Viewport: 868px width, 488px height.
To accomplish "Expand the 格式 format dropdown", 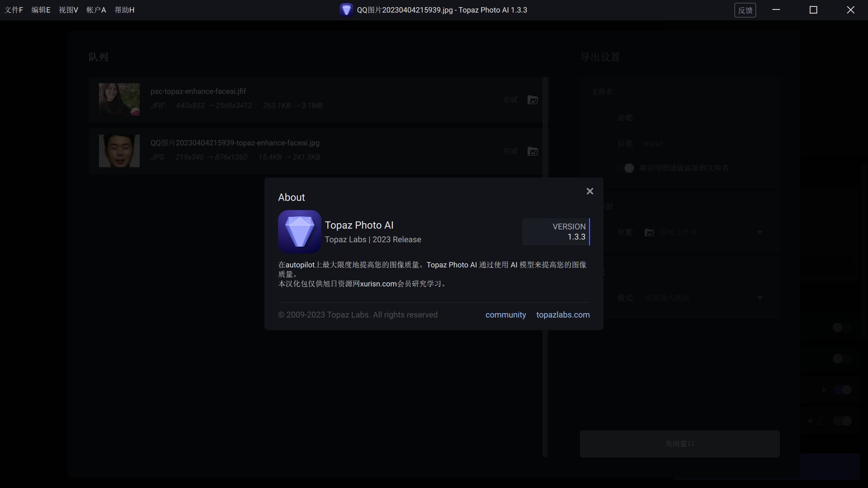I will pyautogui.click(x=759, y=298).
